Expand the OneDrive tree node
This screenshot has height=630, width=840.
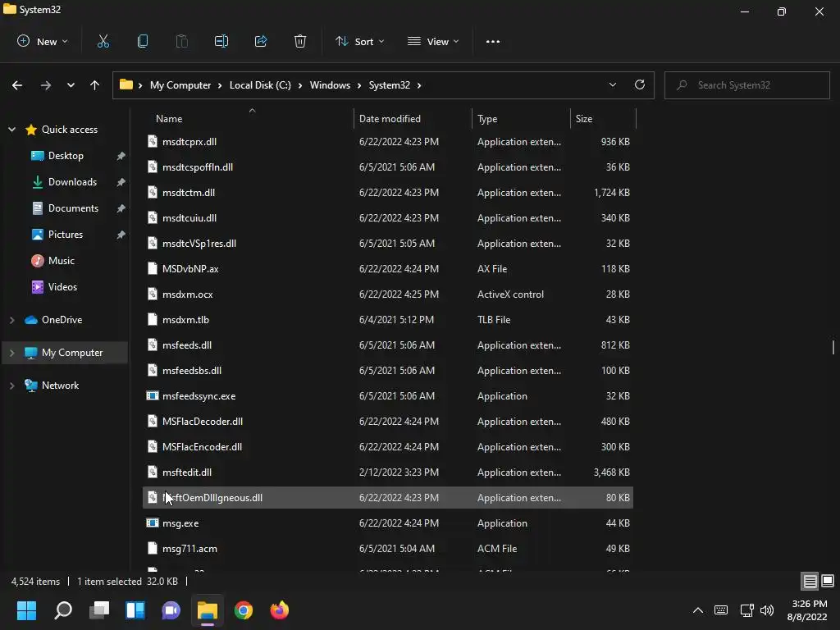[11, 320]
